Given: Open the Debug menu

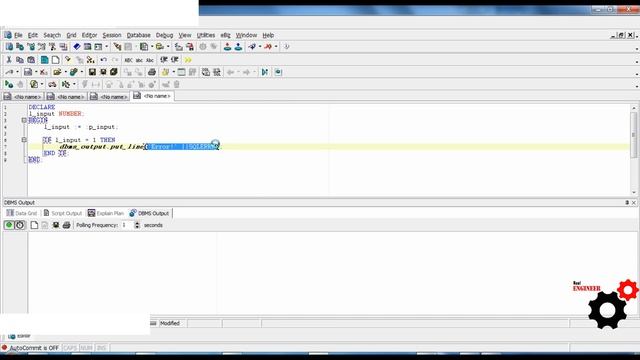Looking at the screenshot, I should 164,35.
